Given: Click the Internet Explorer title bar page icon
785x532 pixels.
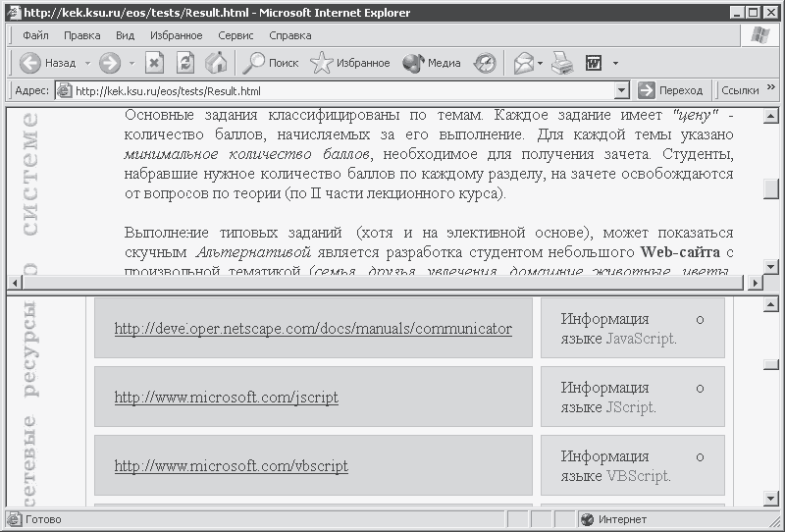Looking at the screenshot, I should 15,13.
